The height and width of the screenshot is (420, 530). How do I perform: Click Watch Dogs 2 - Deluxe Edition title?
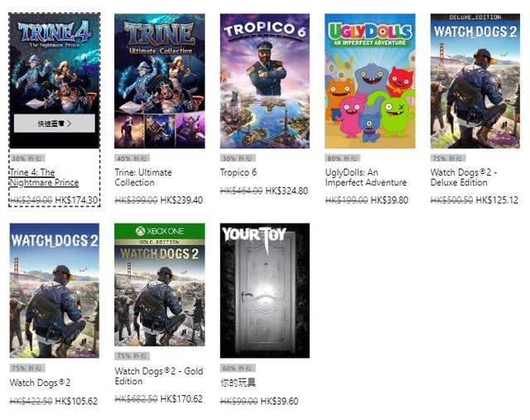(464, 177)
